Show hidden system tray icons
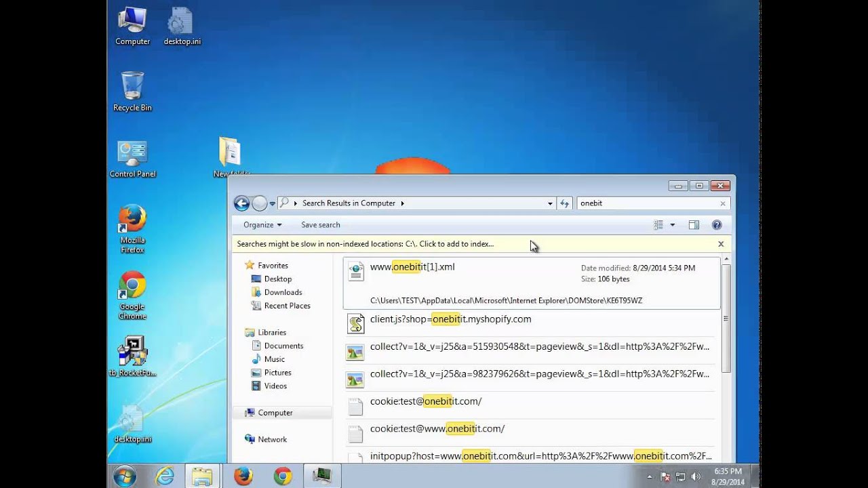868x488 pixels. pos(650,477)
